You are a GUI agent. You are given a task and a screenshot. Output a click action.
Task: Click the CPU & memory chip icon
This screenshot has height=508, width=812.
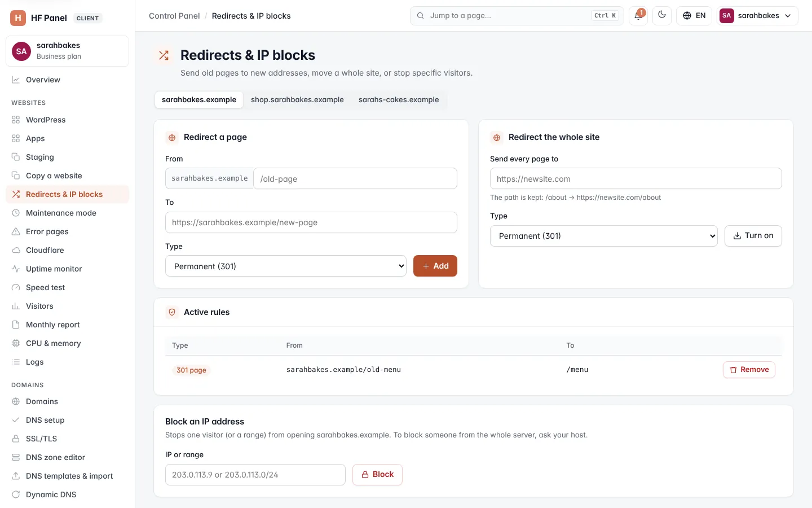[16, 343]
